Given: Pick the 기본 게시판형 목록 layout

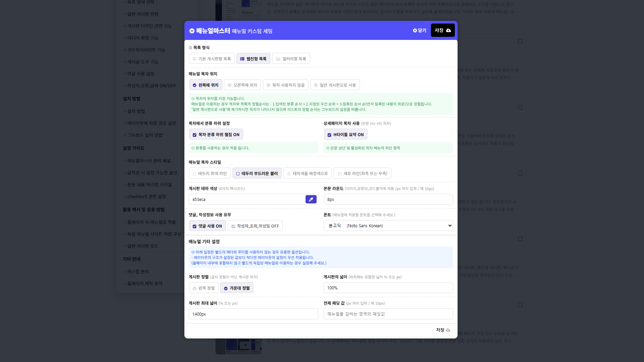Looking at the screenshot, I should [211, 59].
